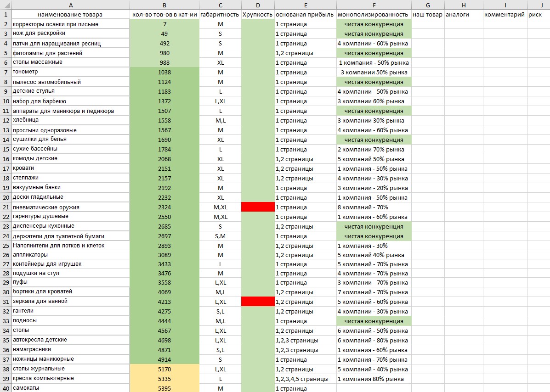
Task: Click the red cell in the зеркала для ванной row
Action: coord(257,302)
